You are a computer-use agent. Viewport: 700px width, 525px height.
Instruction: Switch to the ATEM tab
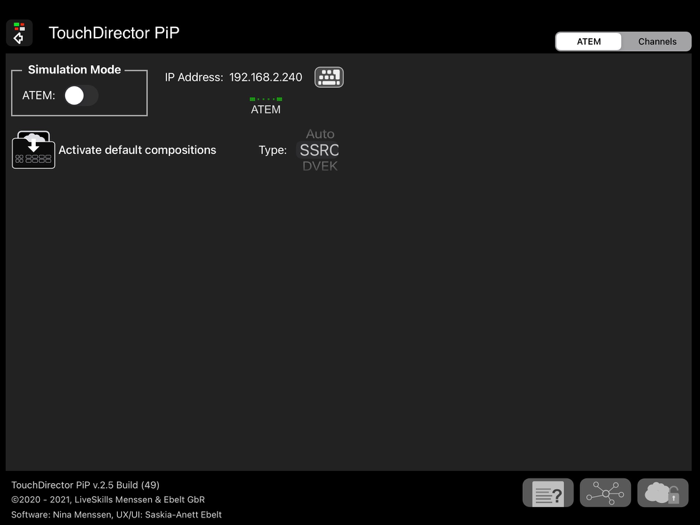click(x=588, y=42)
